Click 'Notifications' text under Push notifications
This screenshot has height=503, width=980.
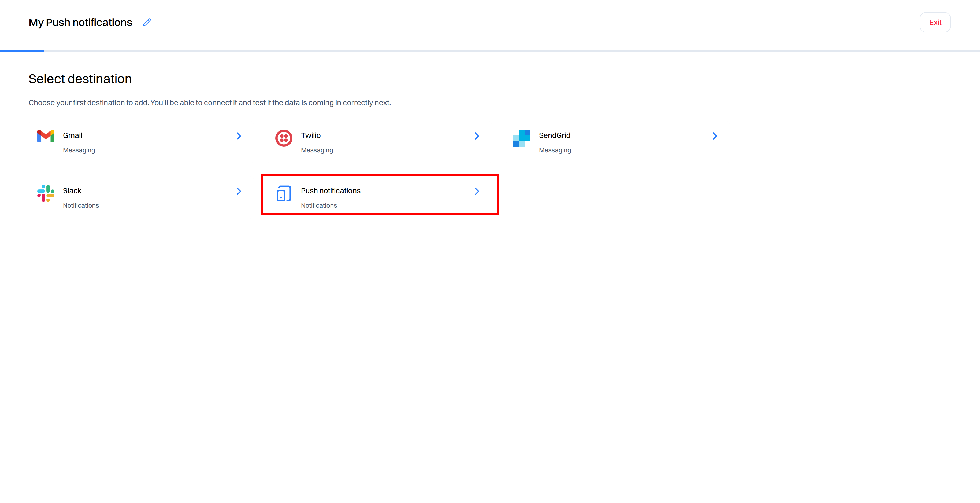(319, 205)
